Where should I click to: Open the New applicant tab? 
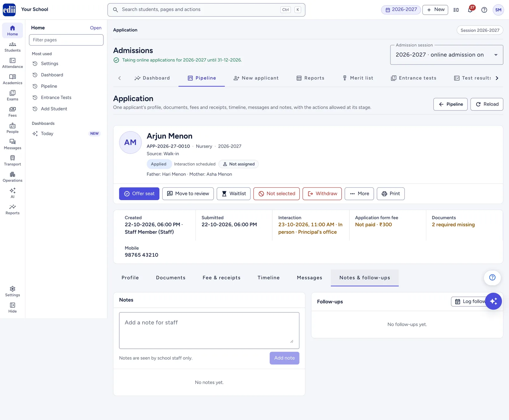[x=256, y=78]
